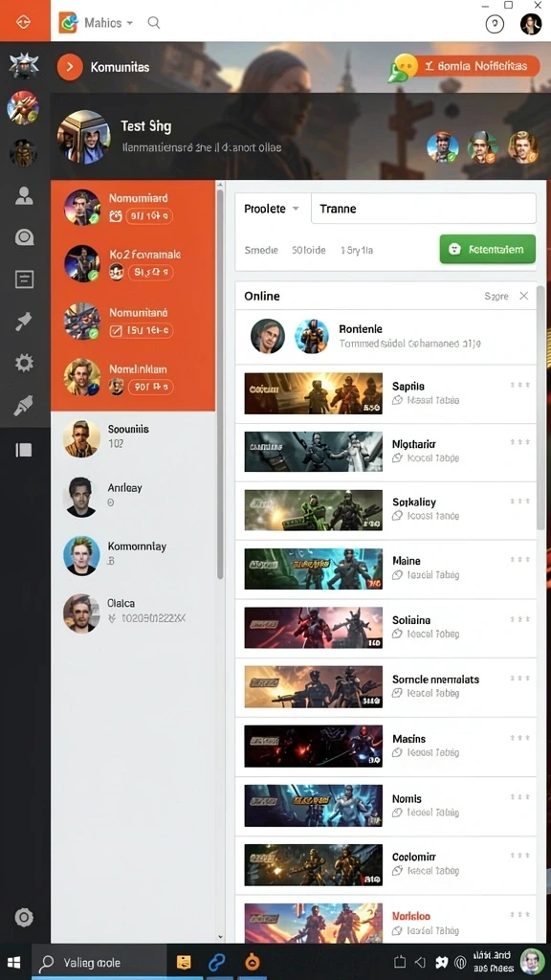Viewport: 551px width, 980px height.
Task: Switch to the Smedie tab
Action: coord(261,250)
